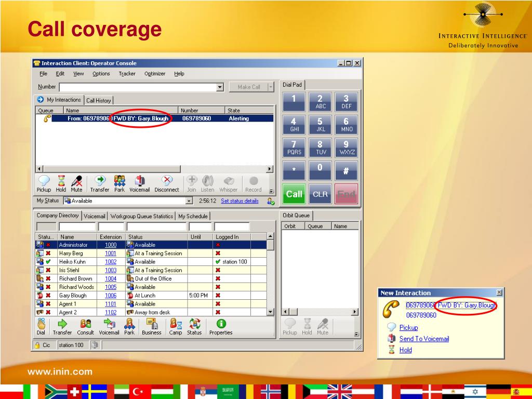This screenshot has height=399, width=532.
Task: Click the Consult icon
Action: [x=86, y=327]
